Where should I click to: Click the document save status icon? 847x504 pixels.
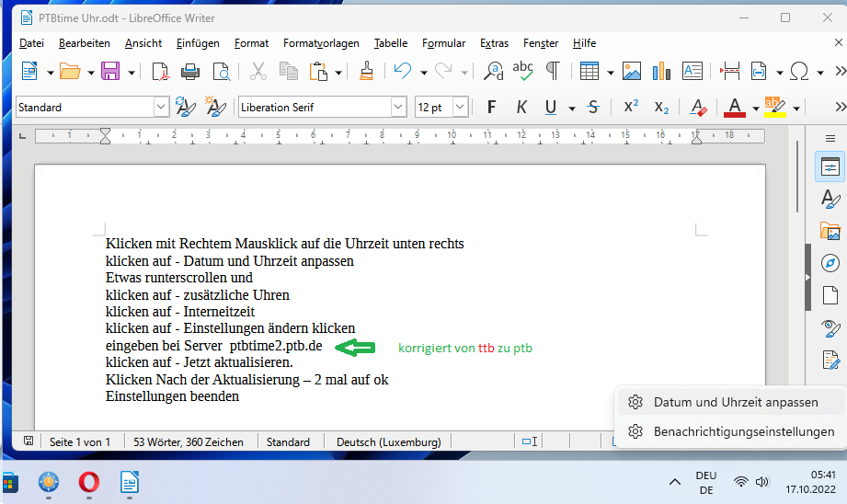[29, 441]
